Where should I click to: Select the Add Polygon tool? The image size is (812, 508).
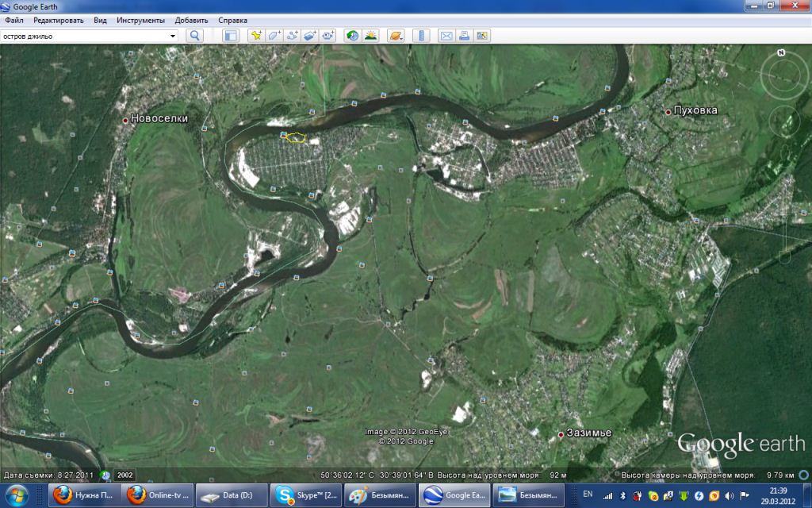(x=274, y=36)
